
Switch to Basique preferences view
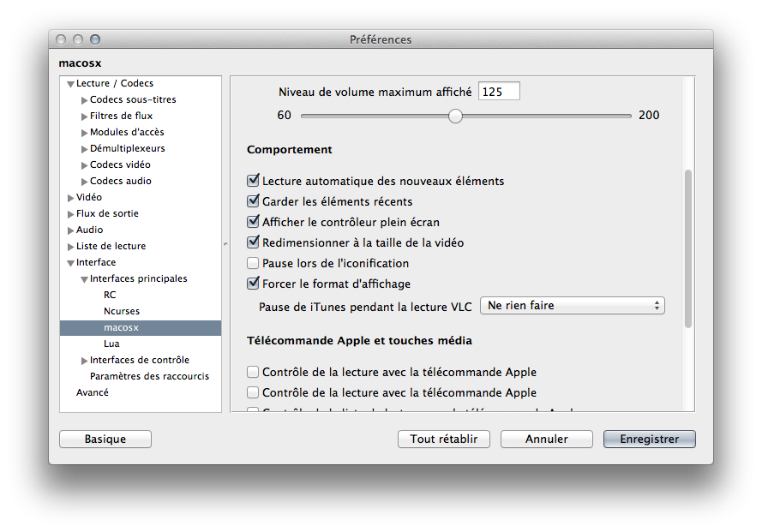tap(105, 439)
